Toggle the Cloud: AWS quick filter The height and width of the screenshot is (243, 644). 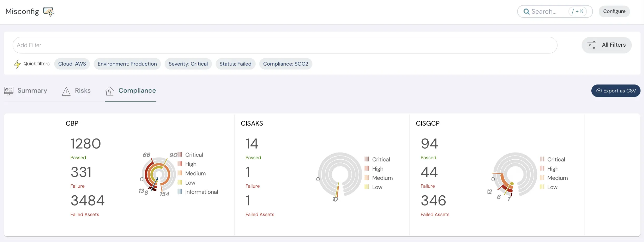point(72,64)
